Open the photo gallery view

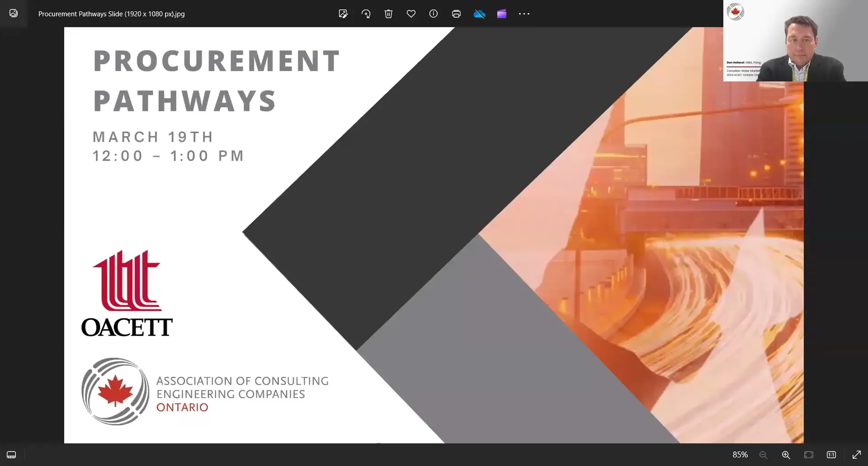14,13
